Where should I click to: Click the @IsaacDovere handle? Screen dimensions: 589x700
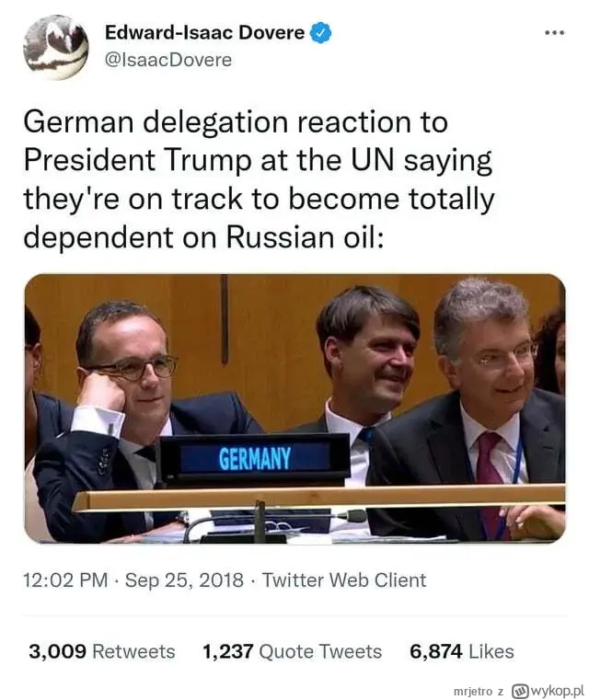point(168,60)
